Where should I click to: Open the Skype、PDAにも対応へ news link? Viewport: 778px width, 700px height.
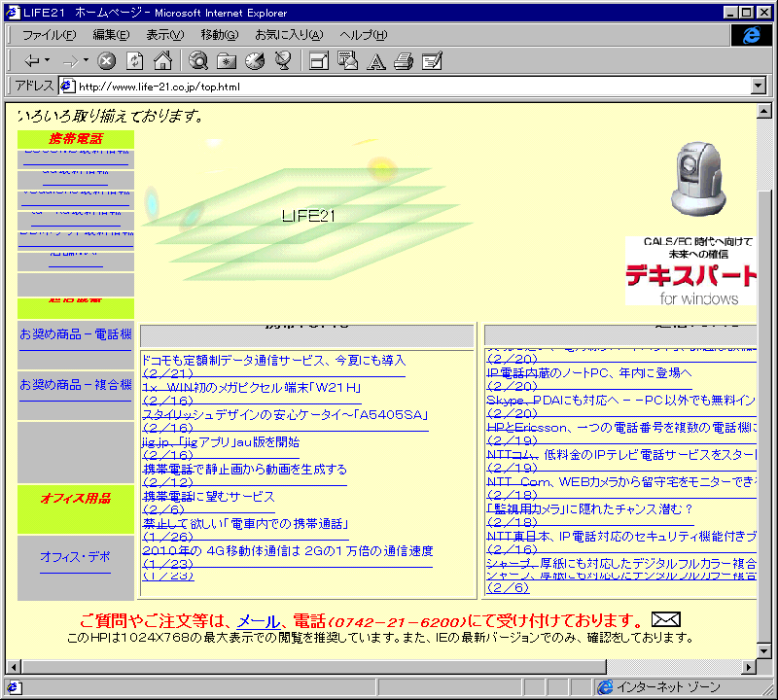coord(621,401)
